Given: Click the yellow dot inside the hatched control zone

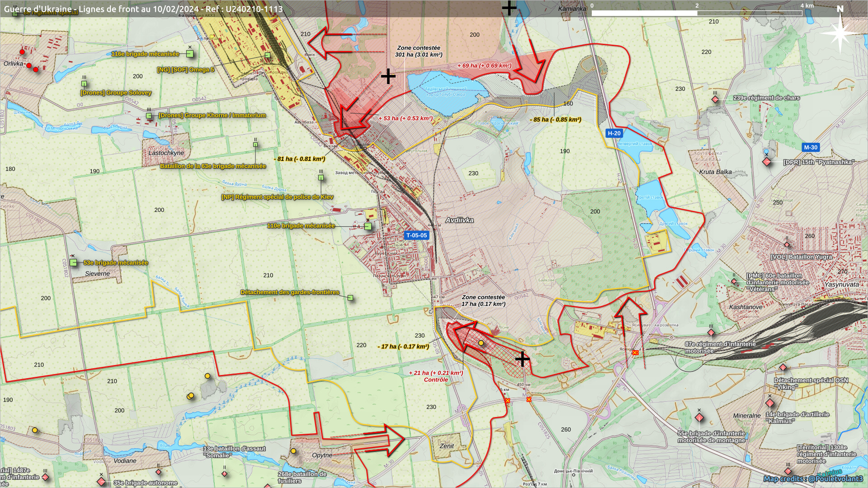Looking at the screenshot, I should click(481, 343).
